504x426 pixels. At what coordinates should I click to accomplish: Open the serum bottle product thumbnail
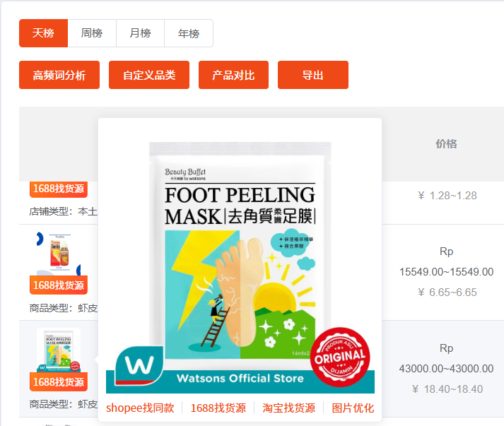tap(59, 254)
